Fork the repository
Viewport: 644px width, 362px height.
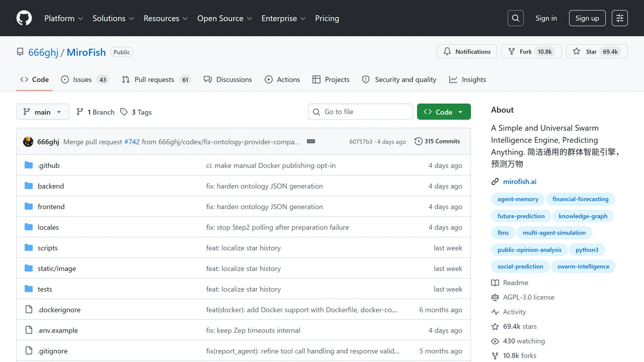click(531, 51)
